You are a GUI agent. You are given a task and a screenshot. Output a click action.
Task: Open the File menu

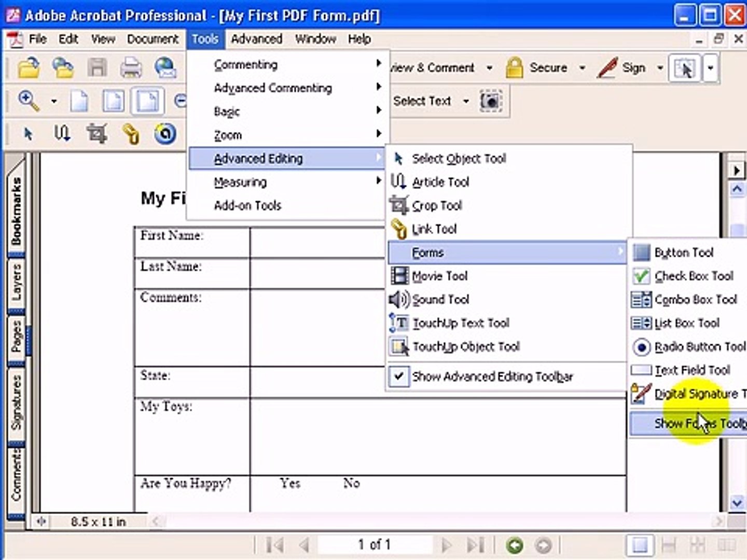click(x=37, y=39)
